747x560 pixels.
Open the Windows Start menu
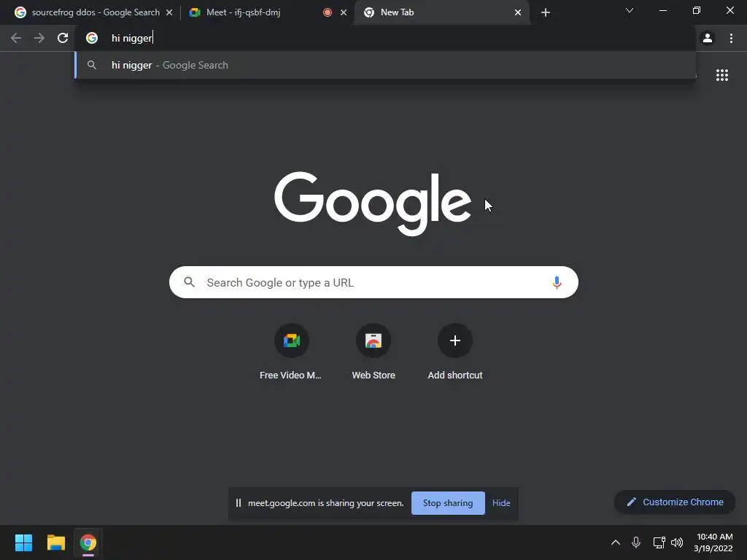pyautogui.click(x=23, y=542)
